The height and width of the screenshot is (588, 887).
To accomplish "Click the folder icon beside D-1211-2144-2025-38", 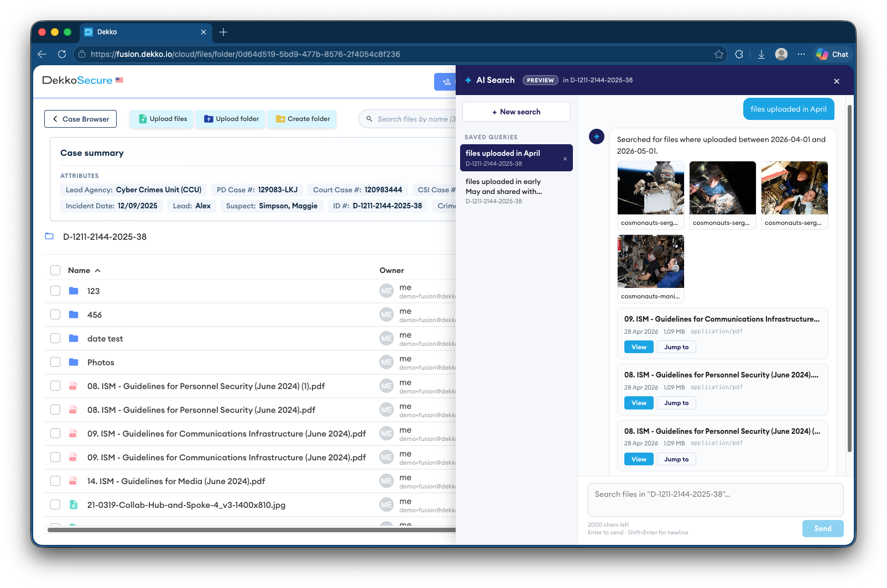I will pyautogui.click(x=49, y=237).
